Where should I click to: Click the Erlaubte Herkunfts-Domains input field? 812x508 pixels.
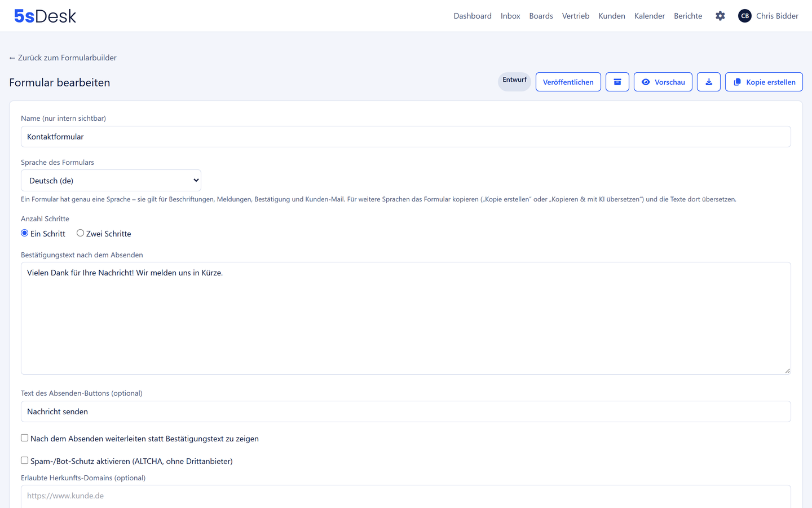(406, 496)
